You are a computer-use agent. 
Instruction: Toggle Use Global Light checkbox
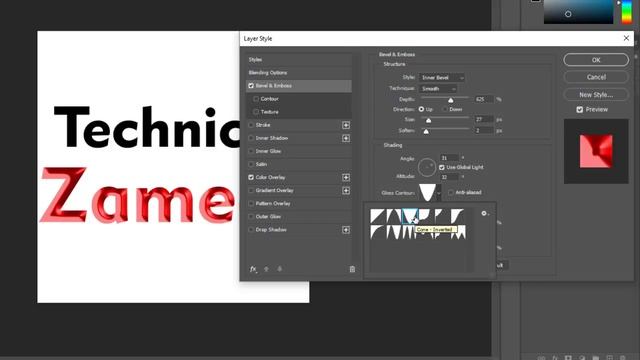tap(442, 167)
